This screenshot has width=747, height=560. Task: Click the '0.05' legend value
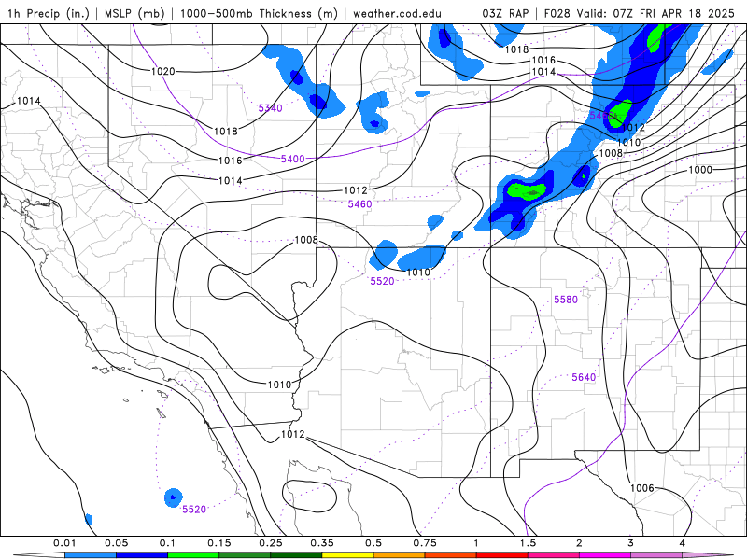[116, 543]
